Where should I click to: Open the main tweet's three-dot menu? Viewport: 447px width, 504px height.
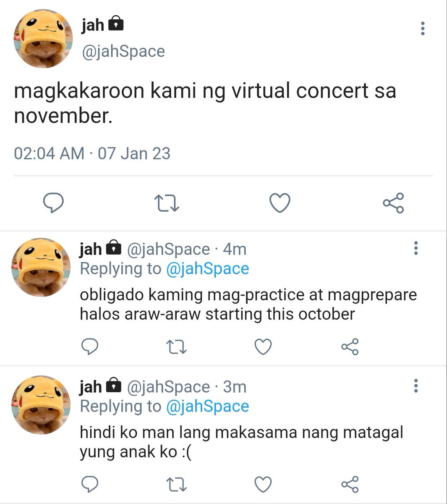coord(423,29)
